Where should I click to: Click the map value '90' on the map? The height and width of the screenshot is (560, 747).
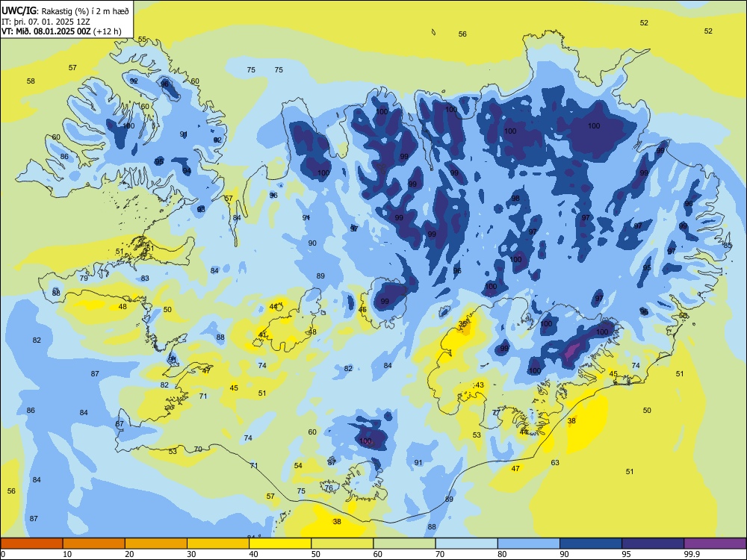tap(312, 243)
